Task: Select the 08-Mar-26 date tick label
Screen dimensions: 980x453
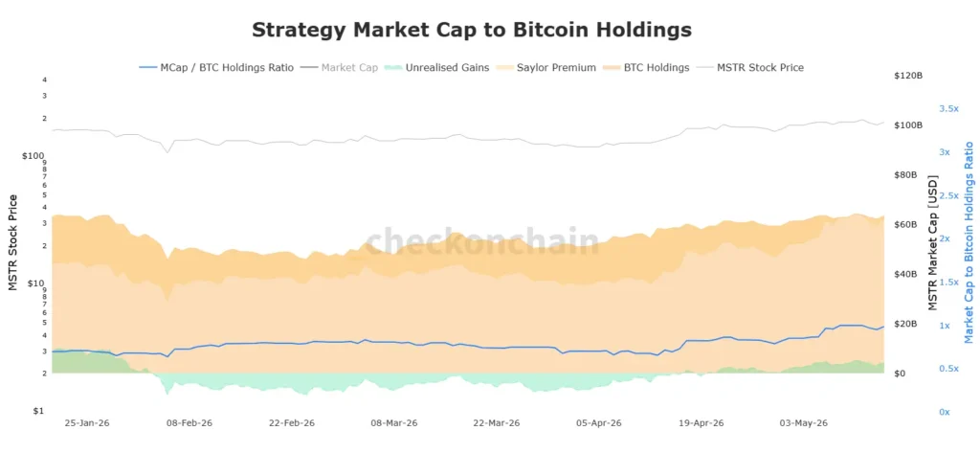Action: (394, 423)
